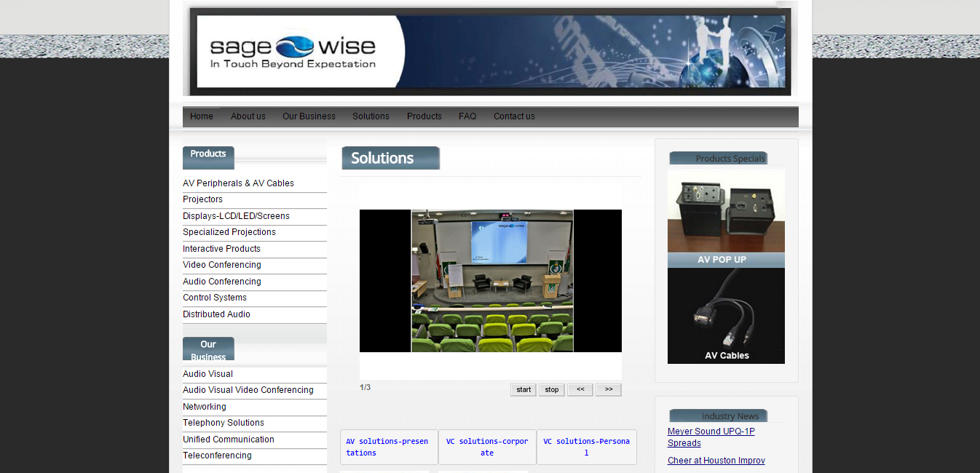Open the AV POP UP product image
Viewport: 980px width, 473px height.
[x=726, y=218]
